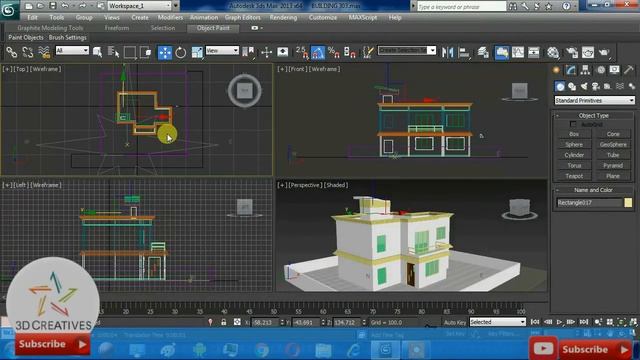
Task: Select the Select Object arrow tool
Action: [97, 52]
